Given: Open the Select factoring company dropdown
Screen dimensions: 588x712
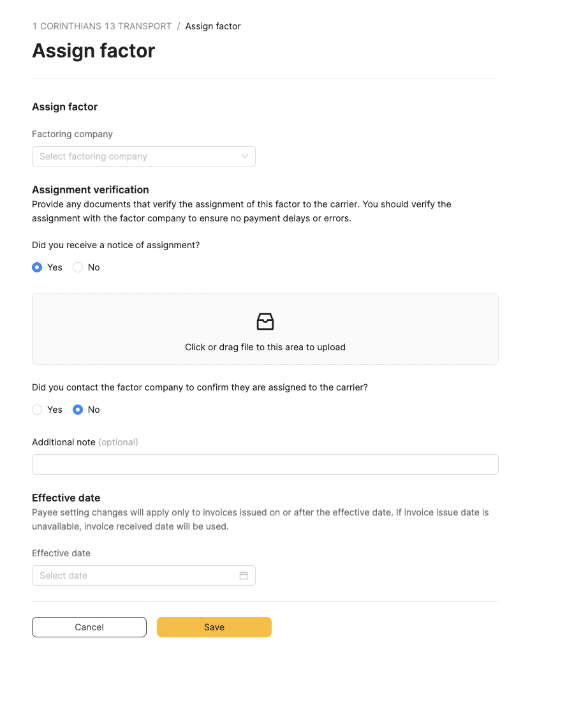Looking at the screenshot, I should click(x=143, y=156).
